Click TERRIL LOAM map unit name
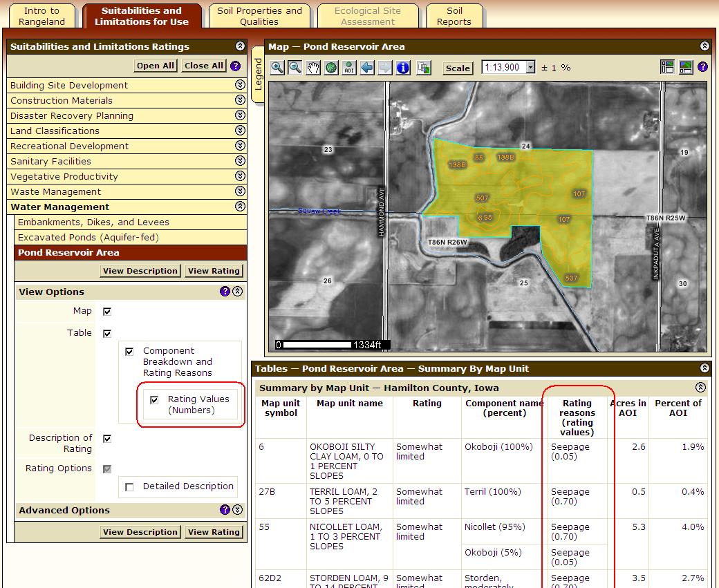719x588 pixels. pos(349,501)
